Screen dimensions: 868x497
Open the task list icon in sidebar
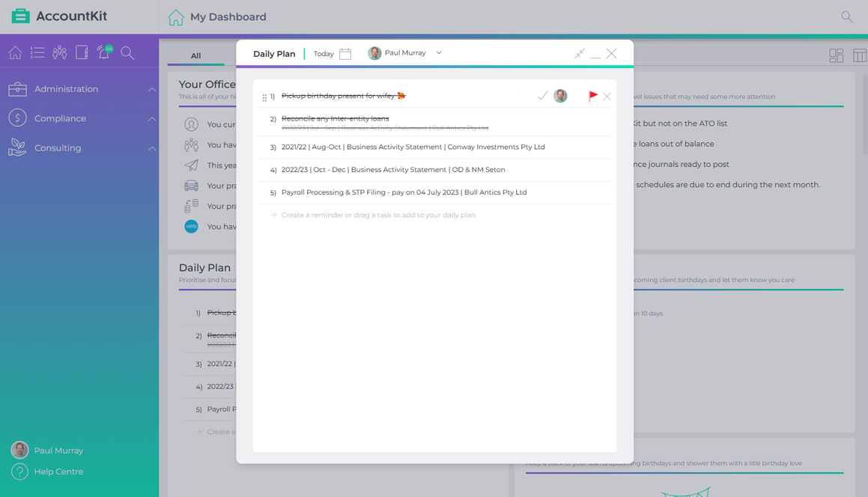[37, 52]
